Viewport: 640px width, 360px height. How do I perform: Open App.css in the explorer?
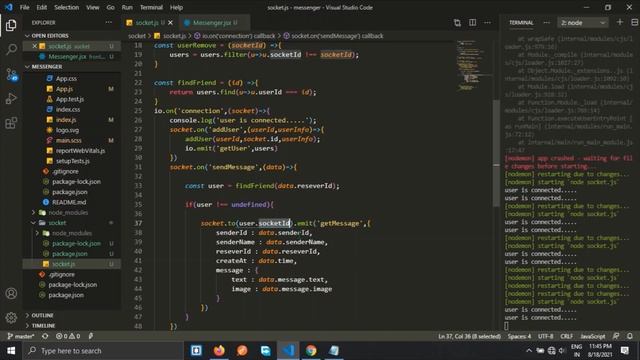[66, 78]
